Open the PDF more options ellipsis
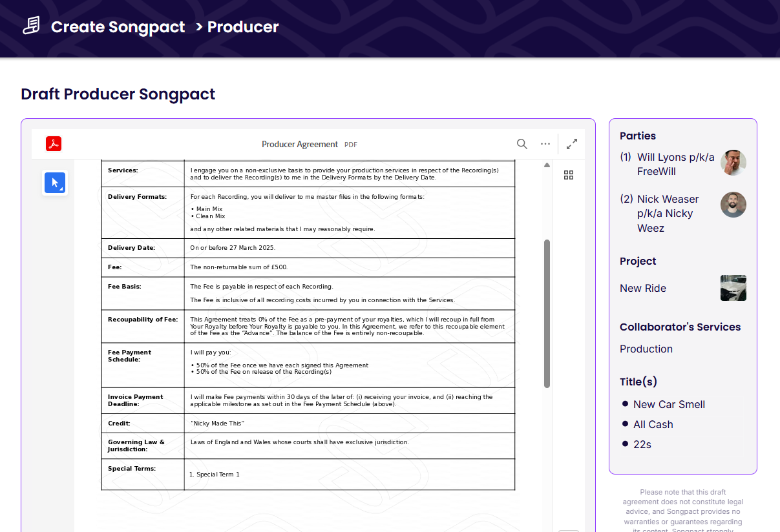 tap(545, 144)
